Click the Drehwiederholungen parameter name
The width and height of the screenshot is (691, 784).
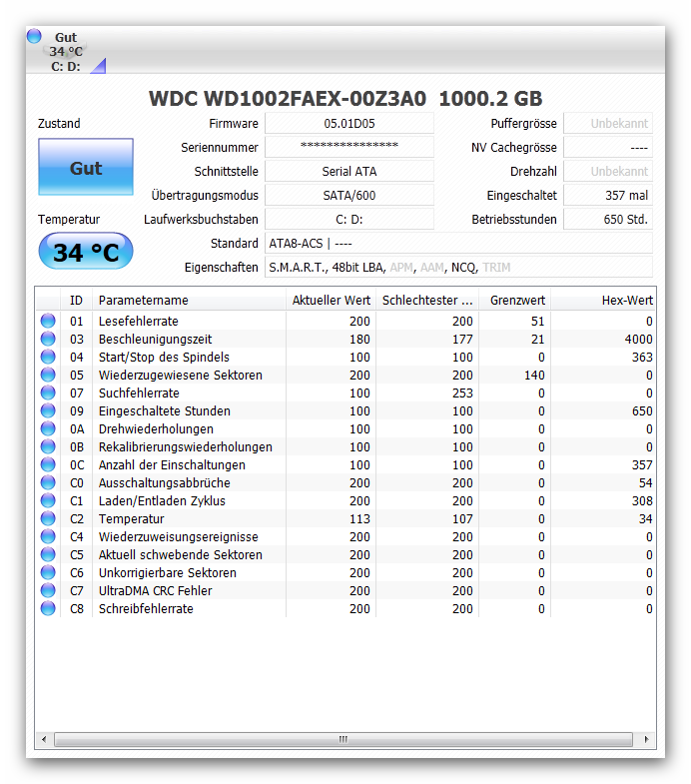[x=156, y=429]
